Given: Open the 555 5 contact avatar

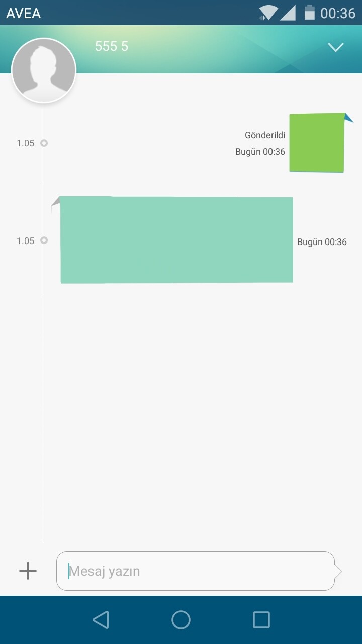Looking at the screenshot, I should pos(44,70).
